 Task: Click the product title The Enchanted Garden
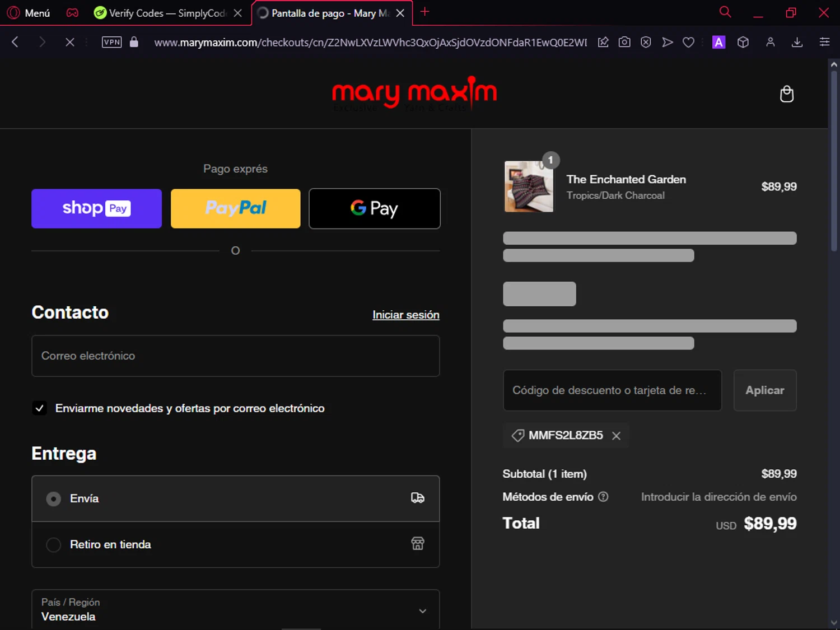[626, 179]
